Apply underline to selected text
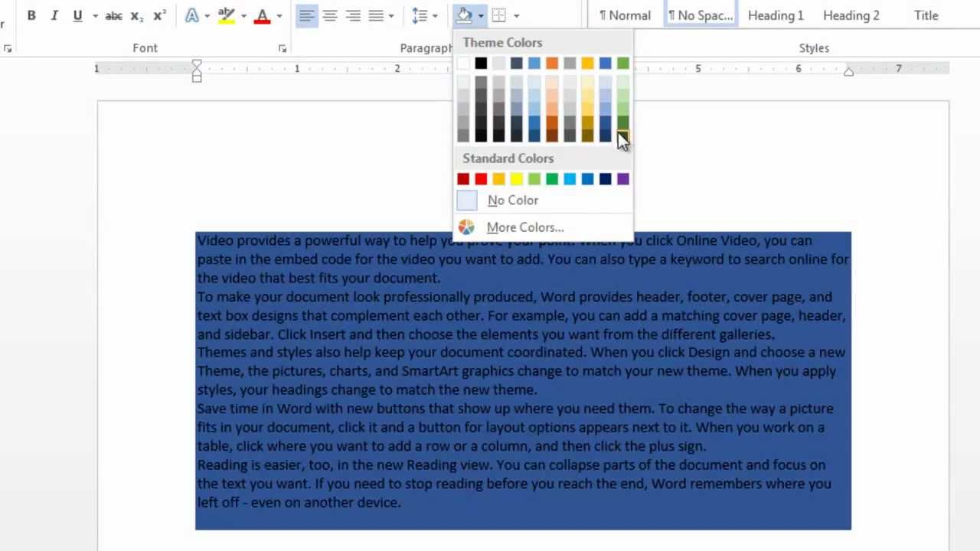 [77, 15]
